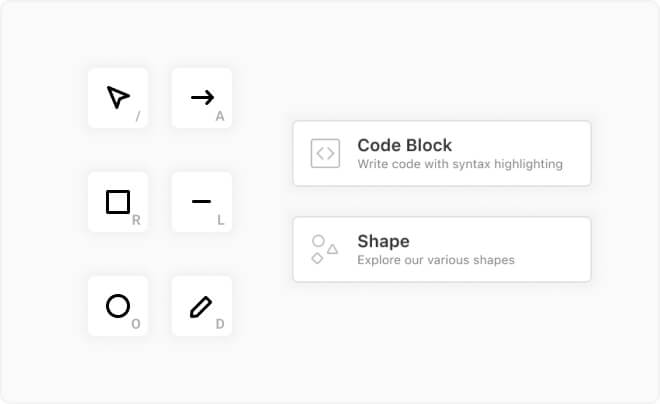The height and width of the screenshot is (404, 660).
Task: Click the "D" shortcut label on pencil tile
Action: tap(220, 324)
